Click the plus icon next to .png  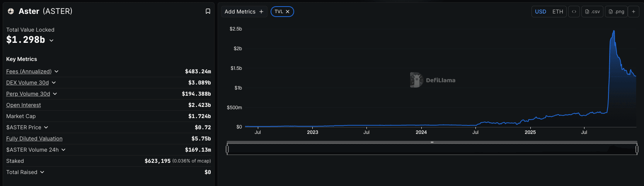(x=633, y=12)
